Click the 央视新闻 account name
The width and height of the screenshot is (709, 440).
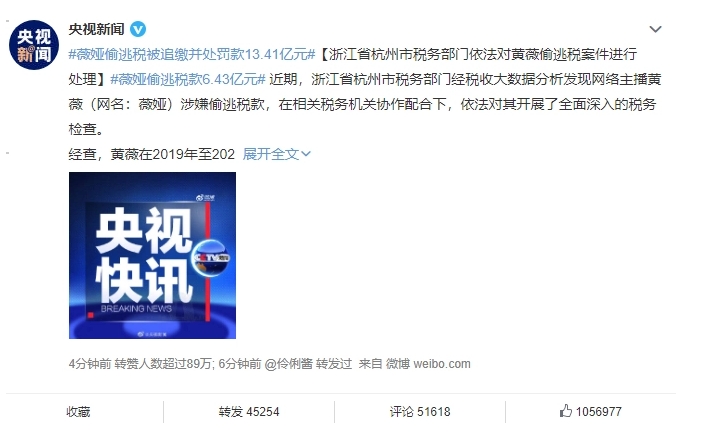click(x=96, y=29)
